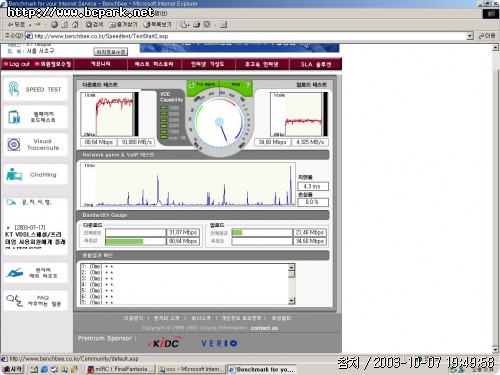Switch to the mIRC taskbar window
Viewport: 500px width, 375px height.
pos(120,369)
